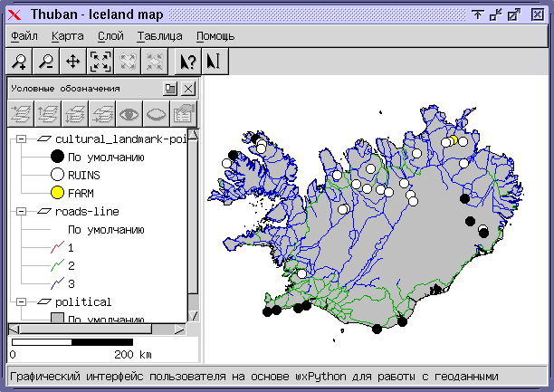The image size is (554, 392).
Task: Select the Identify tool
Action: (188, 62)
